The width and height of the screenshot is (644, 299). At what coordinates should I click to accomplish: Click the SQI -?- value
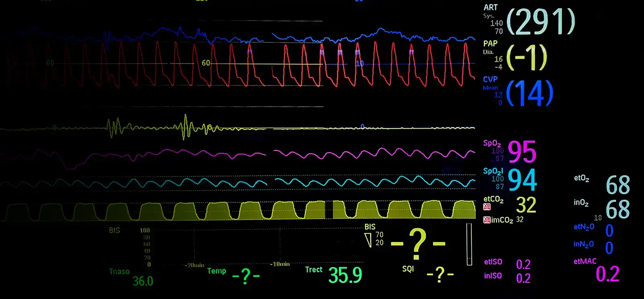click(x=440, y=275)
